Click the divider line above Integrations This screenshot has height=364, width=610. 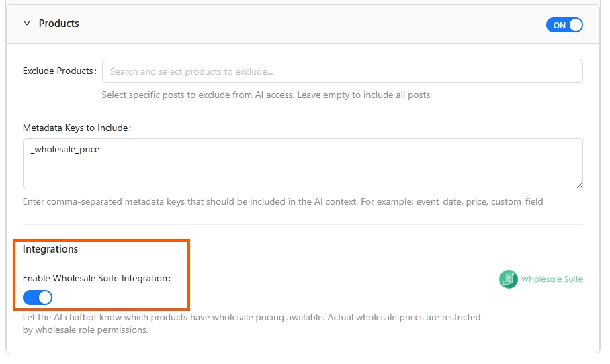click(x=302, y=224)
